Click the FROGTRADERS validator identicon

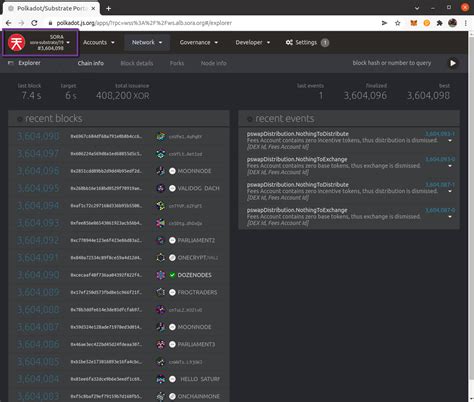[x=161, y=292]
